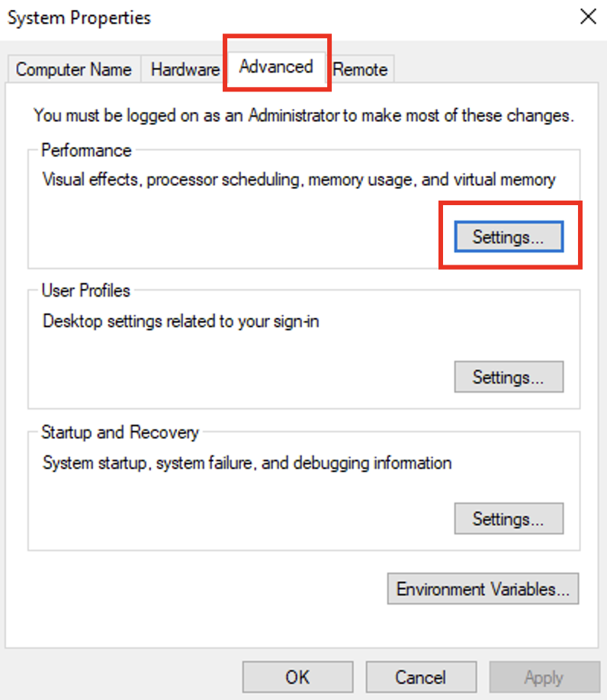The image size is (607, 700).
Task: Switch to the Computer Name tab
Action: (73, 69)
